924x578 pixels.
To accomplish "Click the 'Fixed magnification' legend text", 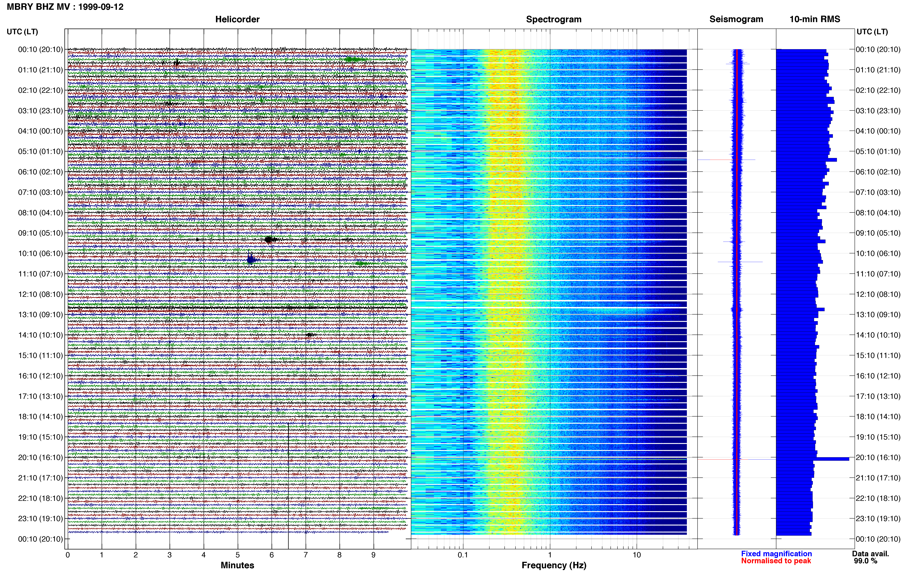I will (x=777, y=554).
